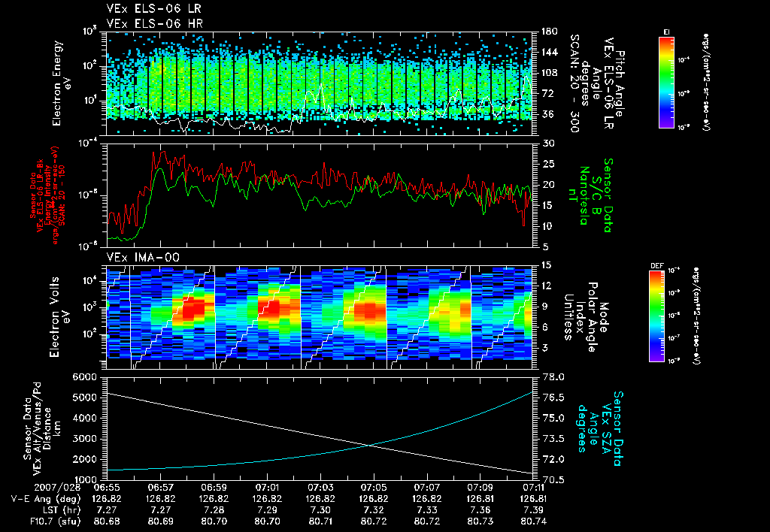Click the 07:11 time tick label
Viewport: 770px width, 532px height.
click(x=534, y=488)
